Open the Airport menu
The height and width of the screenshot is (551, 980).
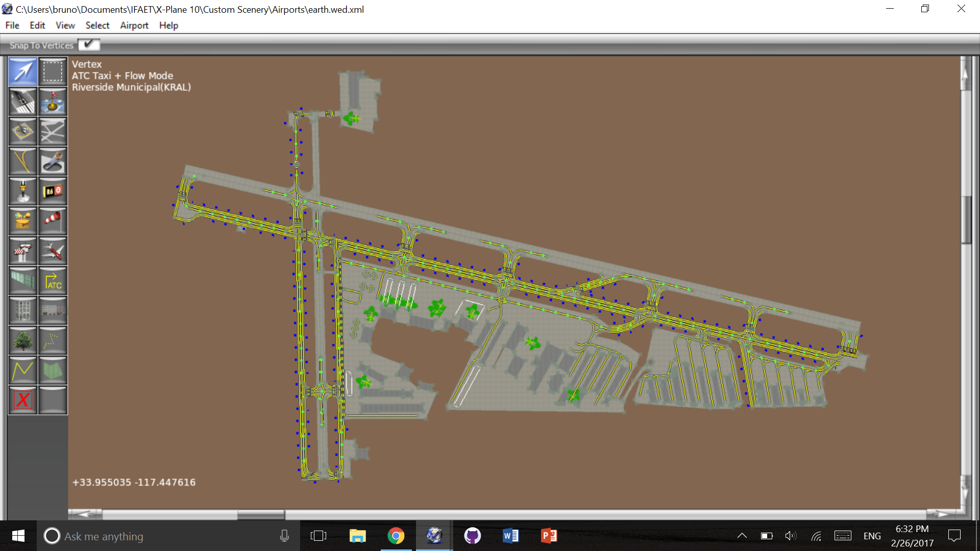click(134, 26)
